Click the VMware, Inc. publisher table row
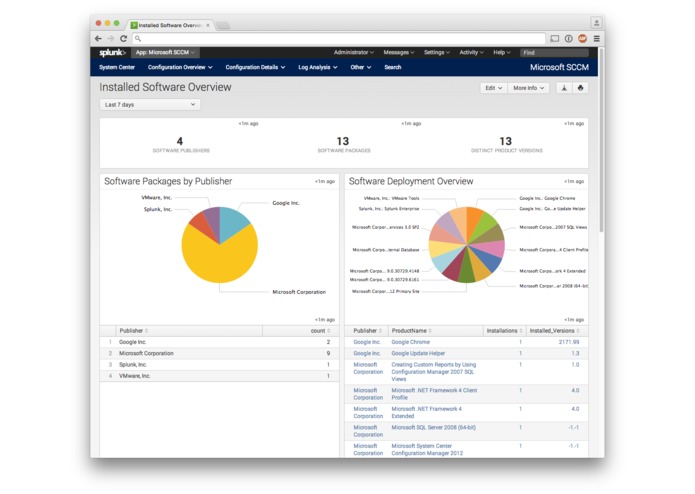 219,376
